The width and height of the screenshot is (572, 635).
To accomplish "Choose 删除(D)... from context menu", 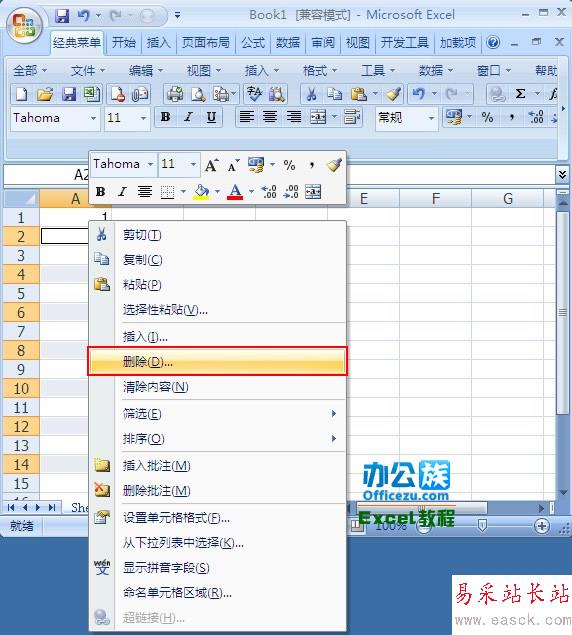I will click(217, 361).
